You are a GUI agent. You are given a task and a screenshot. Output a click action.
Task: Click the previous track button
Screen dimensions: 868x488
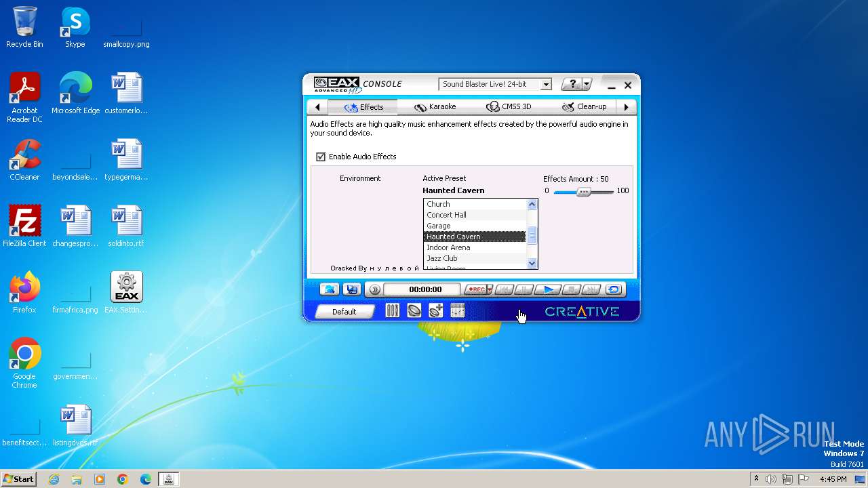click(x=504, y=289)
